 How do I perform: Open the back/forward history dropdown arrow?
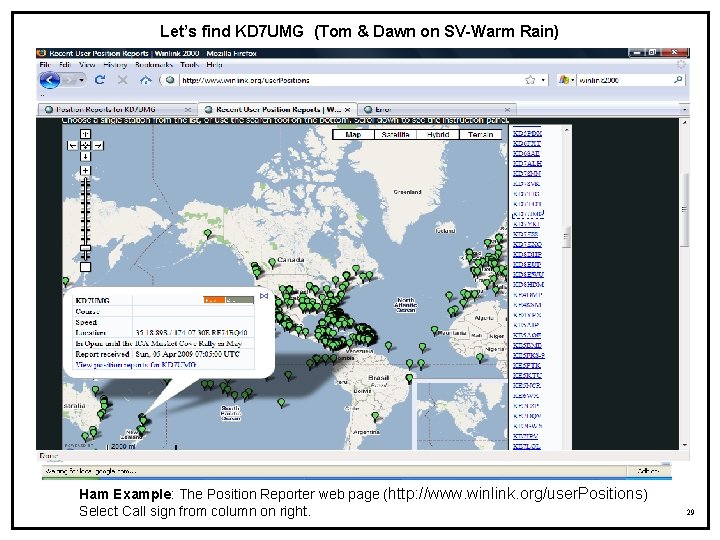[82, 80]
